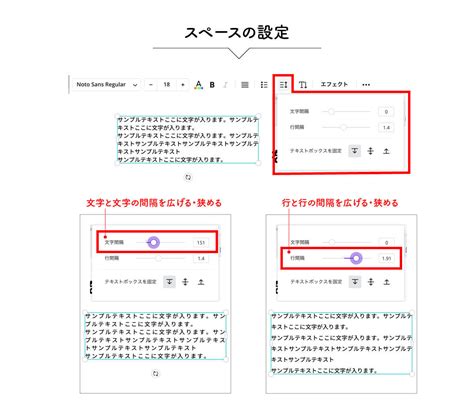Click the purple line spacing slider handle at 1.91
This screenshot has height=412, width=474.
pos(356,258)
